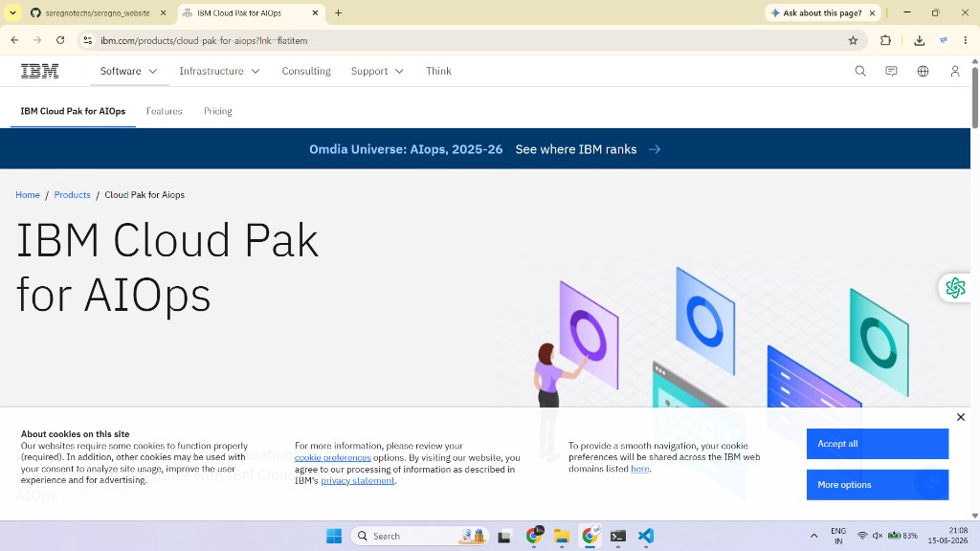
Task: Open Wi-Fi network settings in tray
Action: (862, 536)
